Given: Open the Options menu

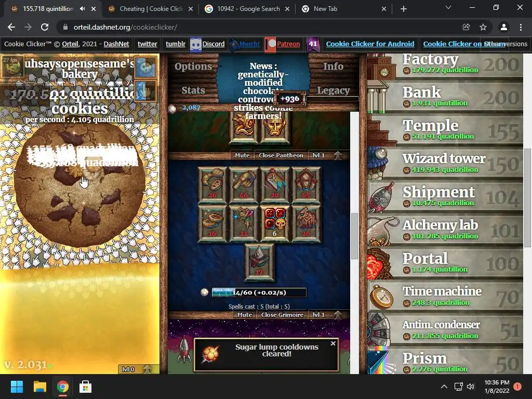Looking at the screenshot, I should tap(193, 66).
